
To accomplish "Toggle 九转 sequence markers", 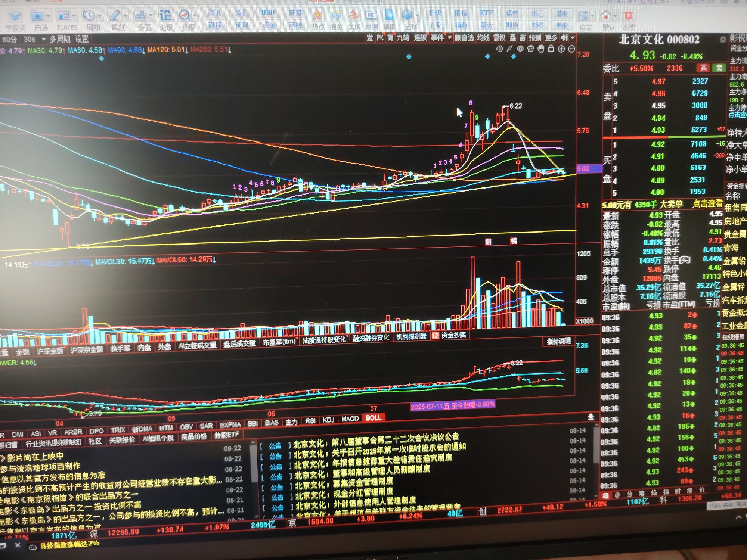I will coord(403,38).
